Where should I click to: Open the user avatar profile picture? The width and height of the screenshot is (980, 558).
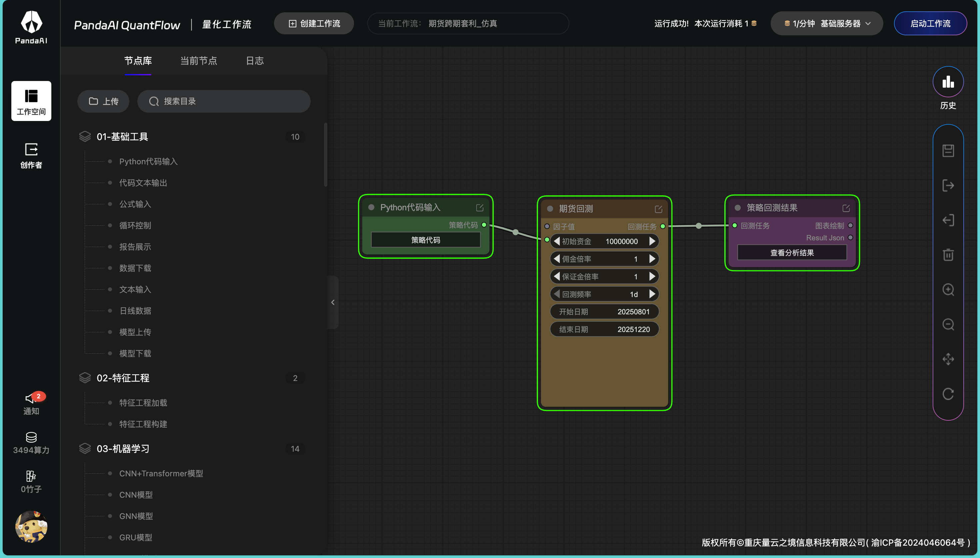[x=31, y=526]
